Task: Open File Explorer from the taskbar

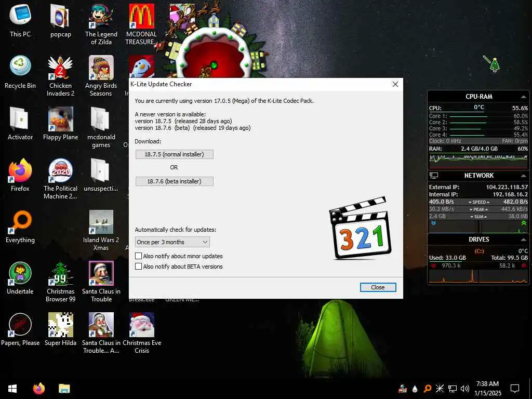Action: (x=64, y=389)
